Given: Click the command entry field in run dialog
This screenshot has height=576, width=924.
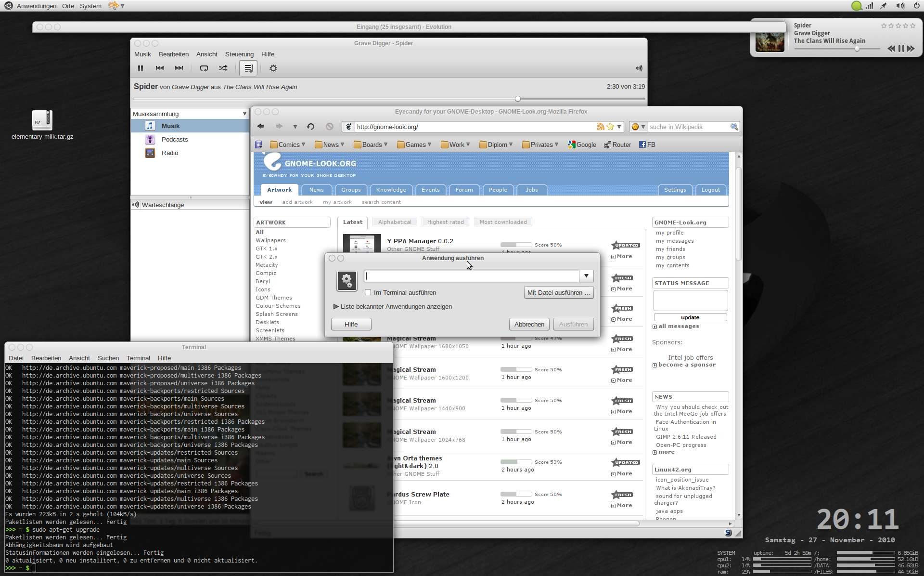Looking at the screenshot, I should tap(472, 276).
